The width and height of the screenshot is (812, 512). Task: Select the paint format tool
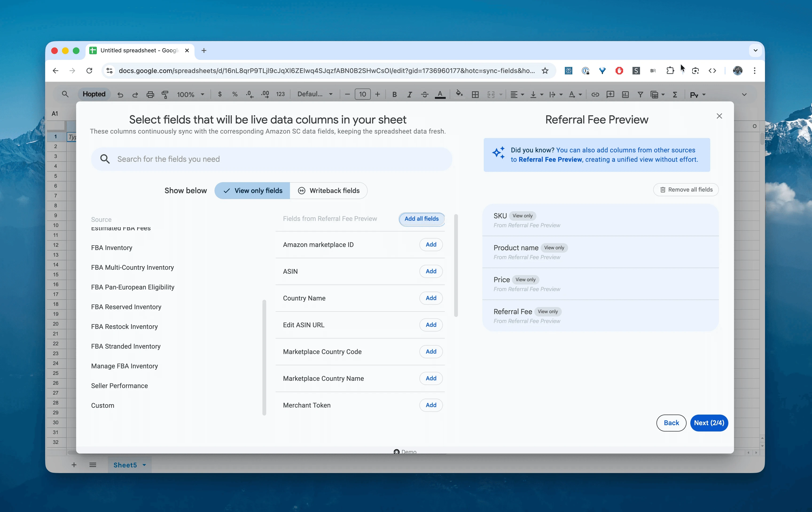pos(165,95)
